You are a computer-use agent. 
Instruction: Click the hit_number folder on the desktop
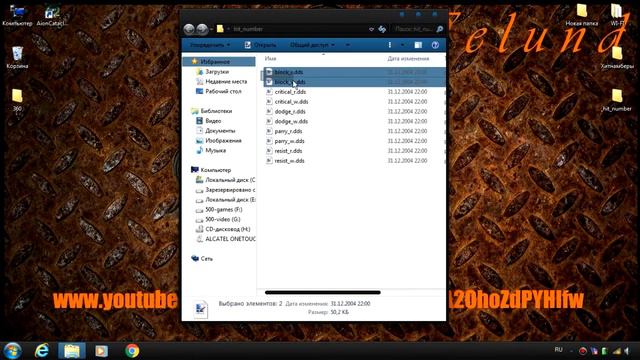tap(617, 100)
